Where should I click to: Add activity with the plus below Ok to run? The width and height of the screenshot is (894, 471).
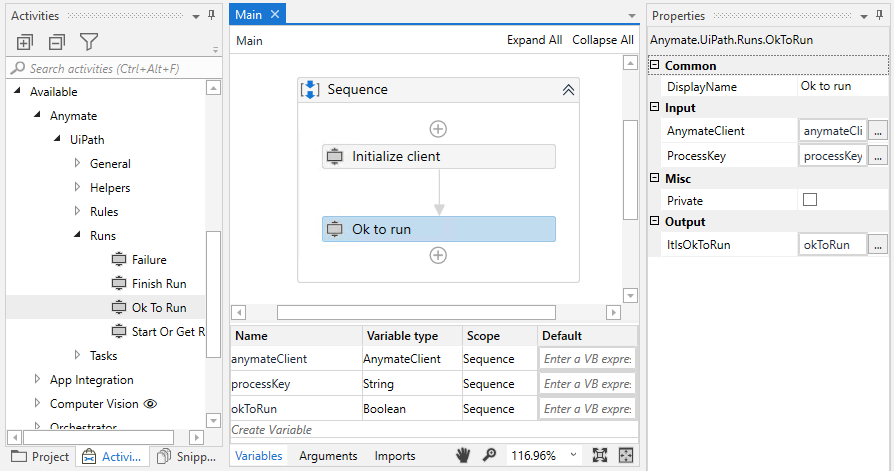tap(438, 255)
